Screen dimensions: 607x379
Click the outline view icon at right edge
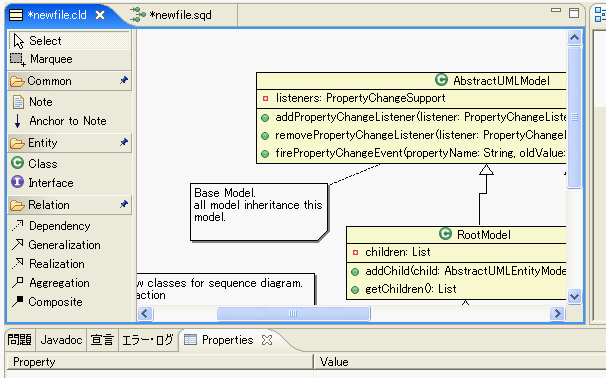[600, 14]
